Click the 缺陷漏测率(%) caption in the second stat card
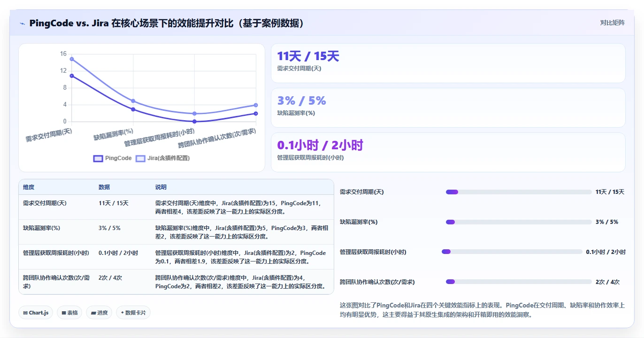 (296, 113)
